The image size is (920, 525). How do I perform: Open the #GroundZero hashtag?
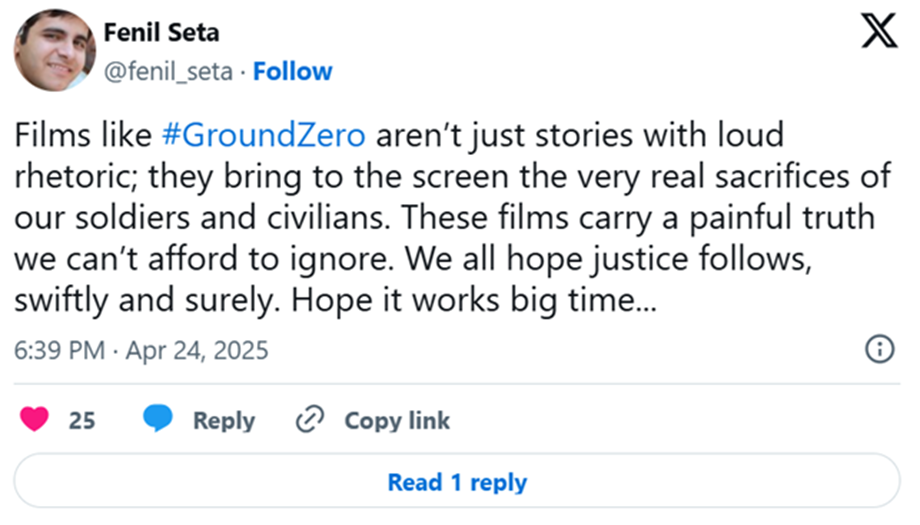(x=262, y=135)
